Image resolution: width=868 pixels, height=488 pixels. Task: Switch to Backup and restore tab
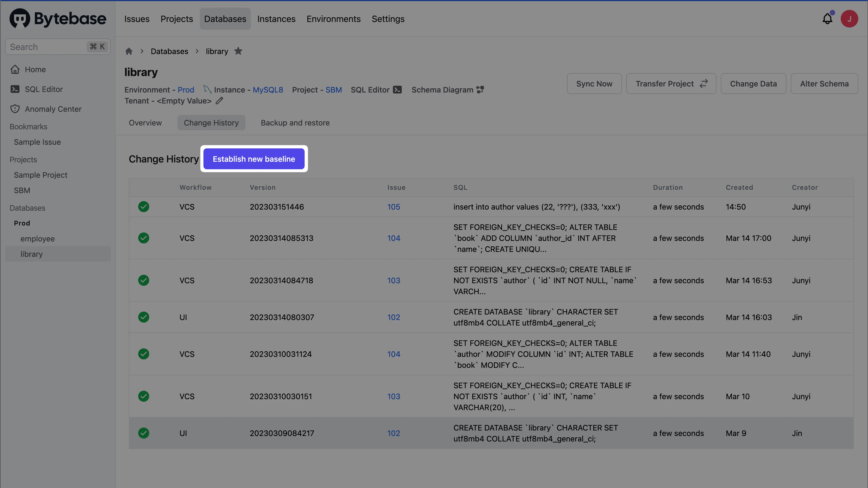point(295,123)
